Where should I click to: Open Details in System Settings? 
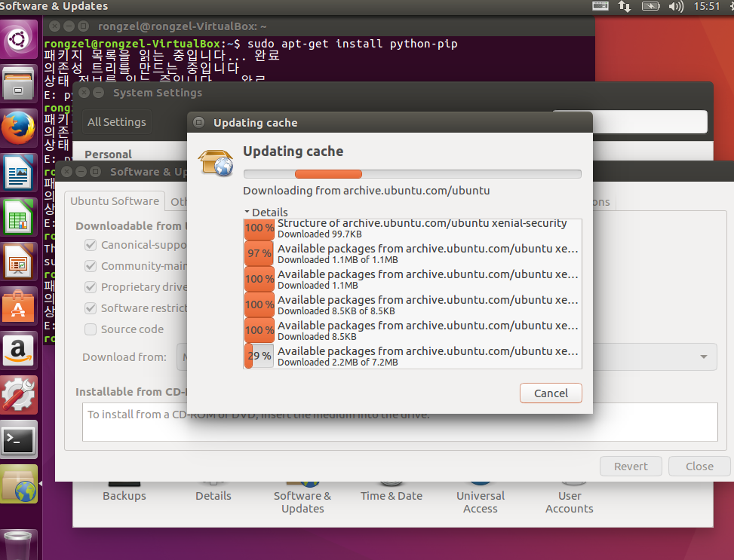click(213, 494)
